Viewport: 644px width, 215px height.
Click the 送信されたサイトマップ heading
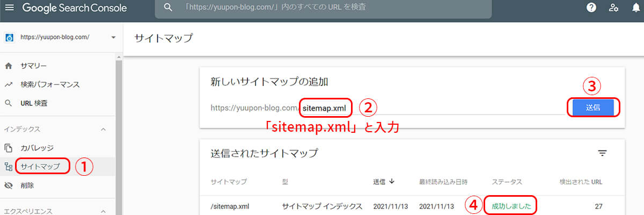[265, 154]
